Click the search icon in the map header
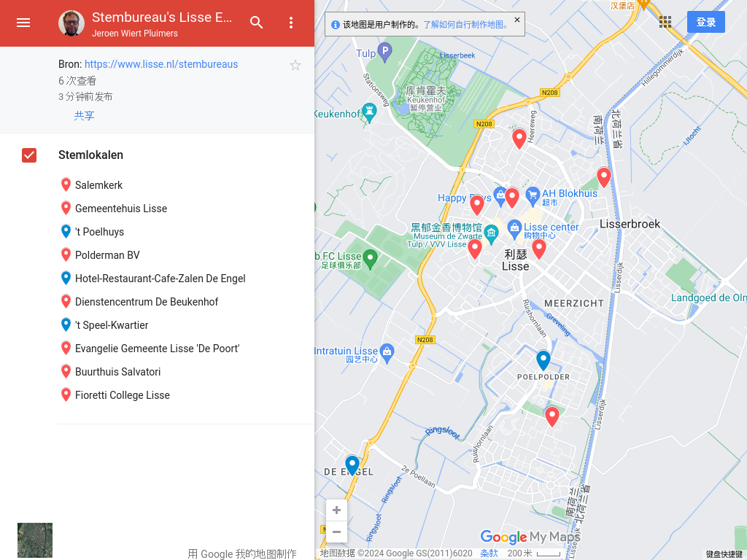This screenshot has height=560, width=747. pos(256,23)
